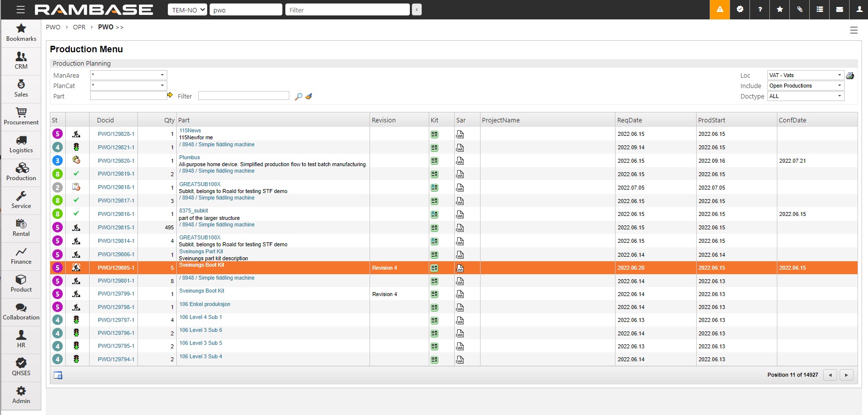
Task: Expand the ManArea dropdown
Action: pyautogui.click(x=128, y=75)
